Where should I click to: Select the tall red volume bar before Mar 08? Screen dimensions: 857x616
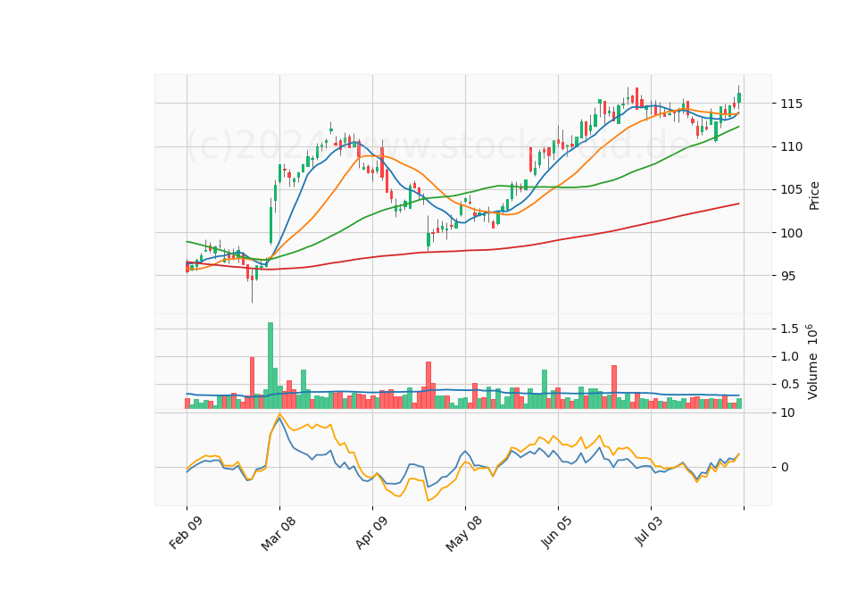tap(252, 383)
